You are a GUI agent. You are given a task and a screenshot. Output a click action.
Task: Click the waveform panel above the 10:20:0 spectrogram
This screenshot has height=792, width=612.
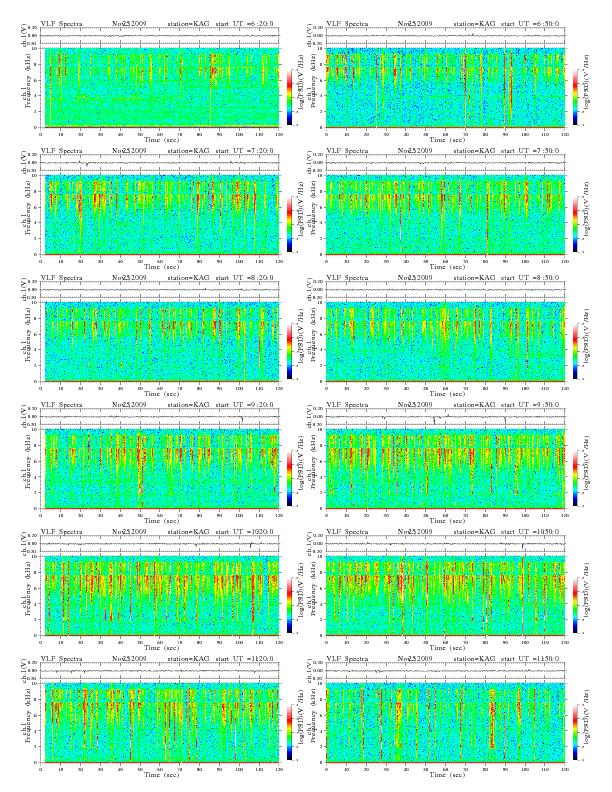point(160,544)
